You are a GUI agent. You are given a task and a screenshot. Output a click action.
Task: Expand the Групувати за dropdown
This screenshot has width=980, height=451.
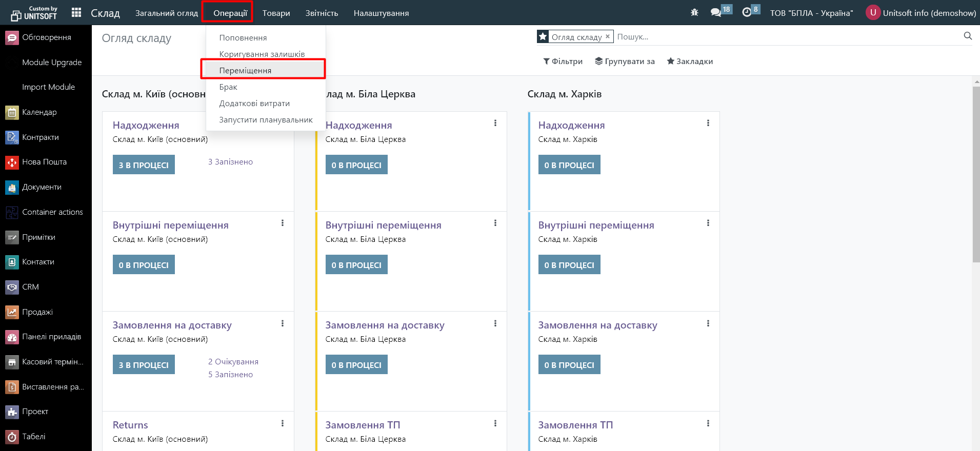pos(625,61)
